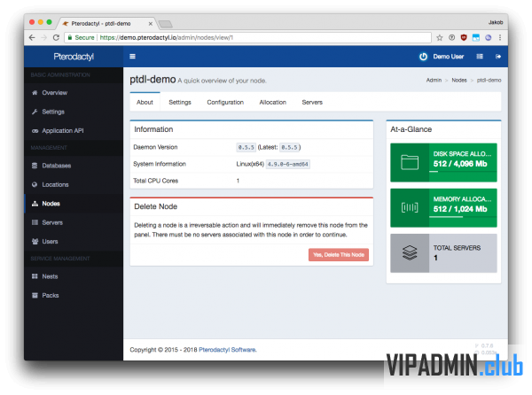Open Application API in sidebar
532x395 pixels.
pyautogui.click(x=74, y=130)
